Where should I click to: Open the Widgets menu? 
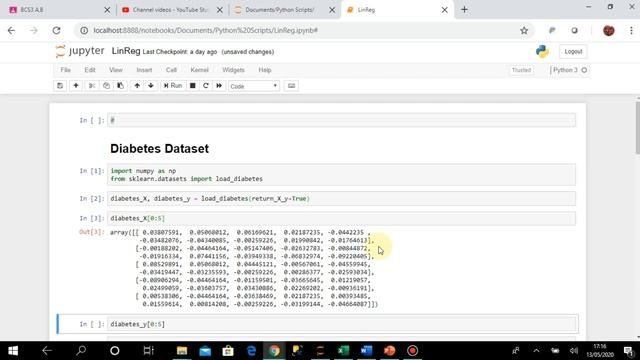[233, 70]
